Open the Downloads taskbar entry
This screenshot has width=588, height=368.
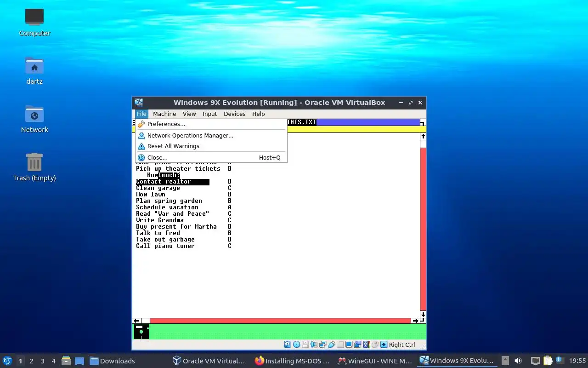pyautogui.click(x=112, y=361)
